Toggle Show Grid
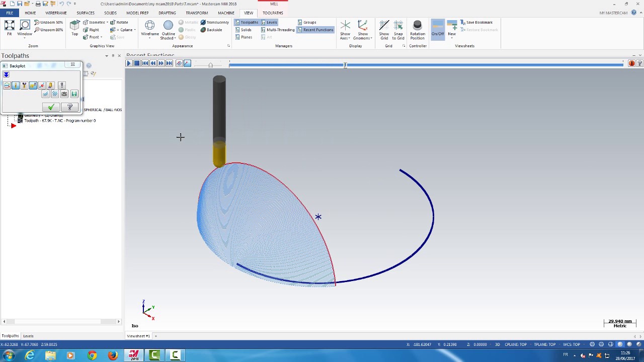Screen dimensions: 644x362 click(x=384, y=30)
